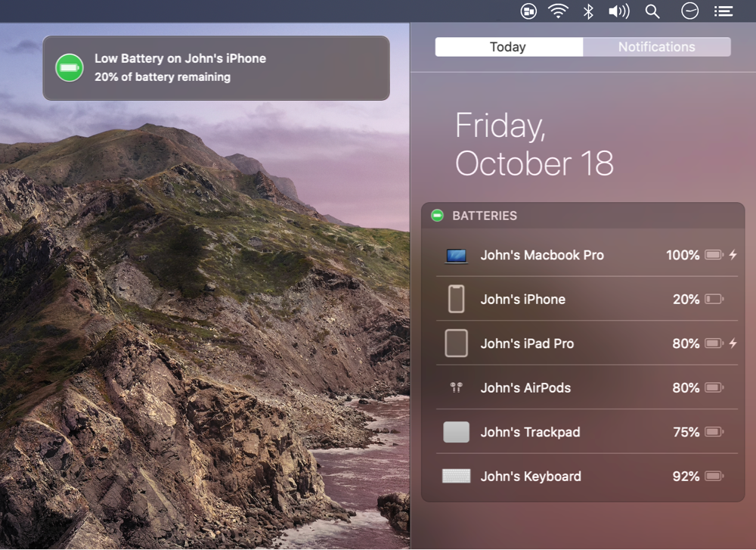756x550 pixels.
Task: Click the BATTERIES widget header
Action: pos(485,216)
